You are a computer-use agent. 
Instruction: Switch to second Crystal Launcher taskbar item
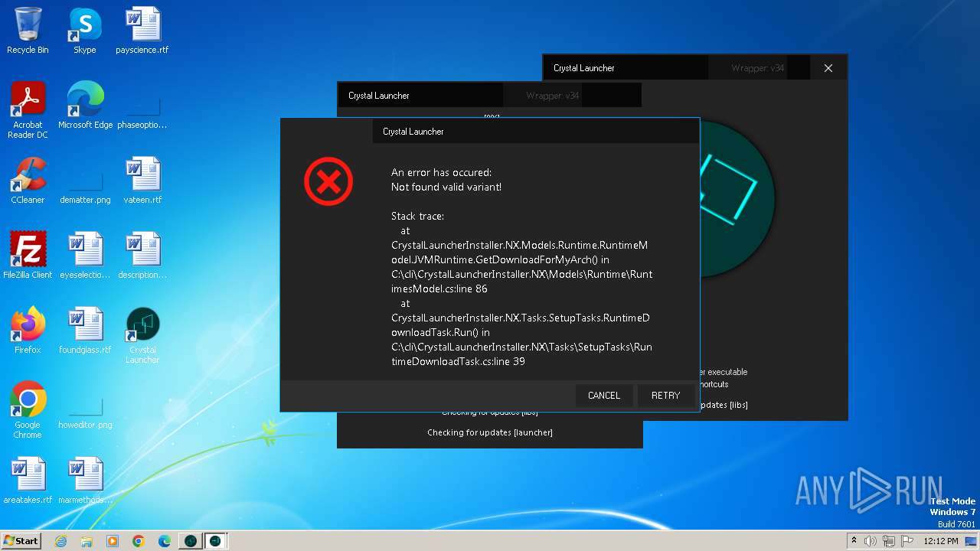click(x=216, y=541)
